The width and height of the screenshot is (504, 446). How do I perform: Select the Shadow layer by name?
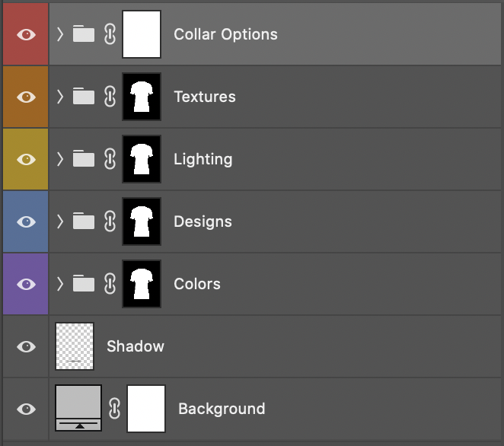[x=136, y=346]
